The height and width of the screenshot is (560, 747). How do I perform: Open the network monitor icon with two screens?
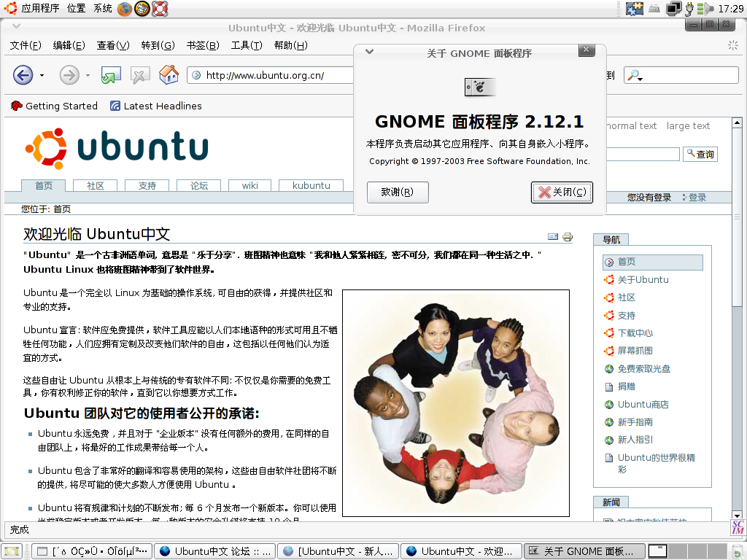[673, 8]
